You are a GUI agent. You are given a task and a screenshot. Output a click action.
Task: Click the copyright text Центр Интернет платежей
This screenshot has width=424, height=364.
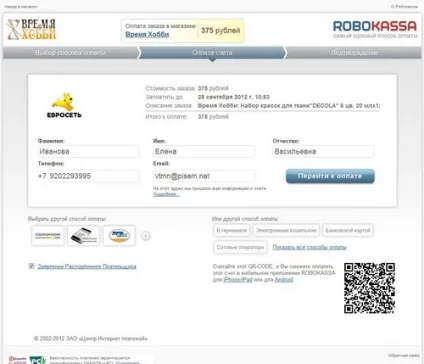[91, 338]
